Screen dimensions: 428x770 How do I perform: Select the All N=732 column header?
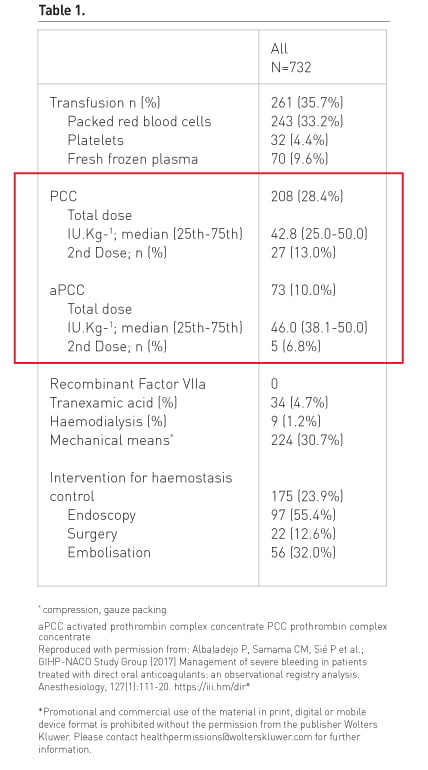291,57
